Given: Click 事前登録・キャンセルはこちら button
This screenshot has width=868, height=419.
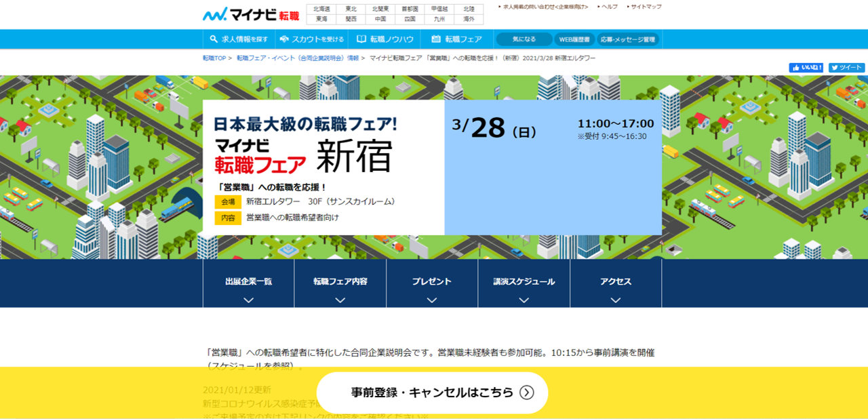Looking at the screenshot, I should click(x=433, y=393).
